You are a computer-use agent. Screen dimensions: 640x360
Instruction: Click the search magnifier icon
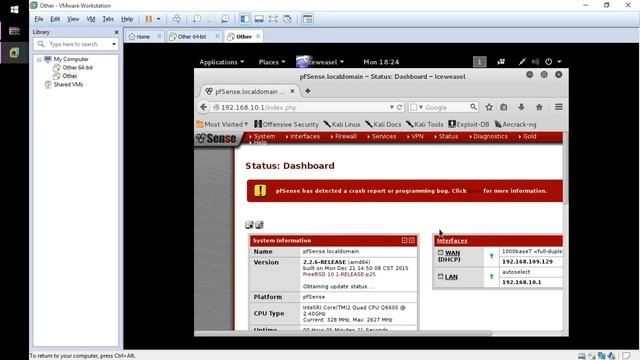click(473, 107)
